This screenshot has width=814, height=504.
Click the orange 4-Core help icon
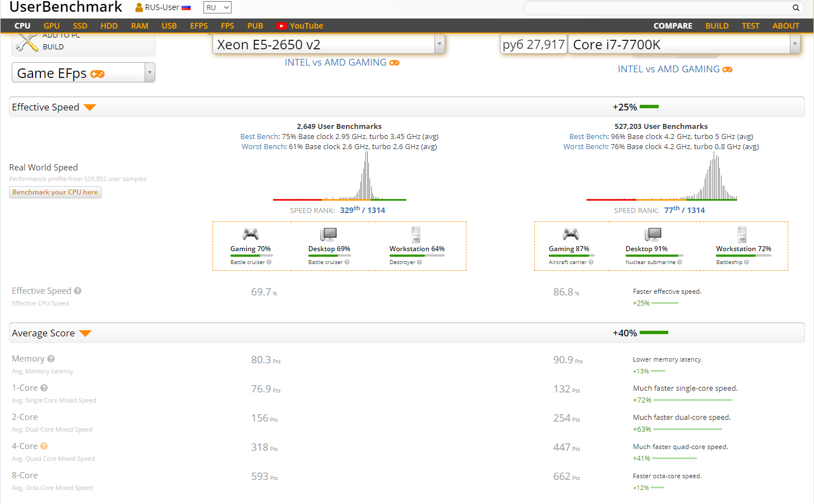pyautogui.click(x=44, y=446)
